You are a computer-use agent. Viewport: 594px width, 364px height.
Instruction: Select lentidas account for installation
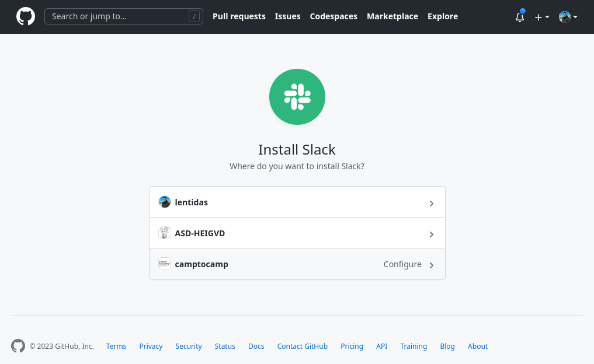(297, 202)
